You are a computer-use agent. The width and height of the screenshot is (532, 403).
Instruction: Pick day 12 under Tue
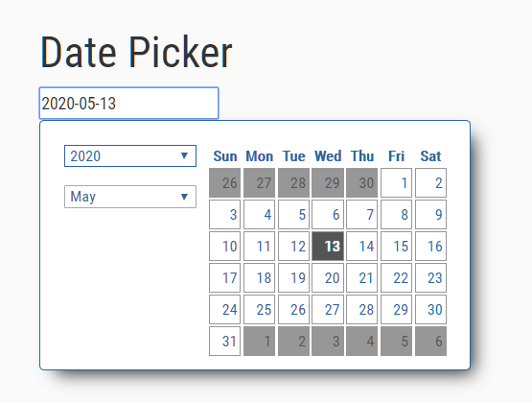294,247
